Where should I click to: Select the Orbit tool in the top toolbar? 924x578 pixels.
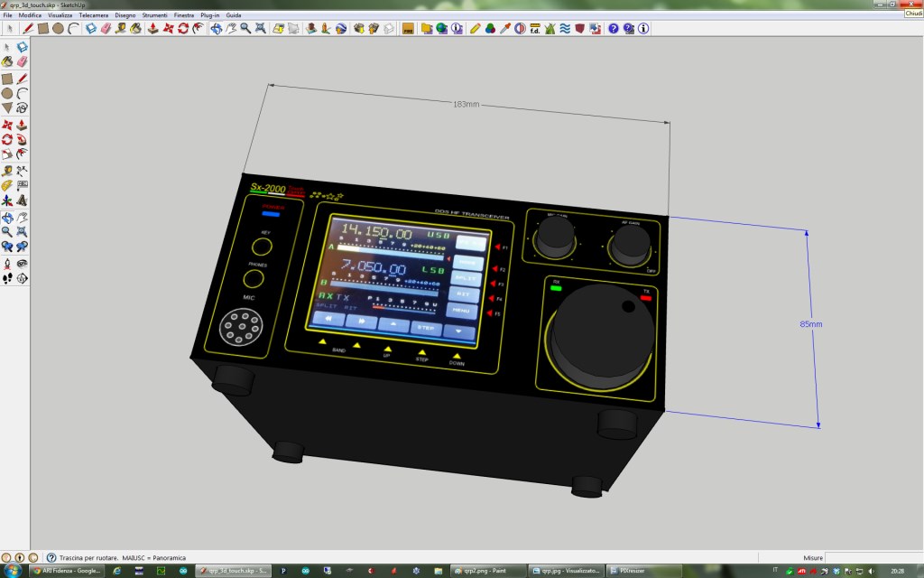[216, 28]
